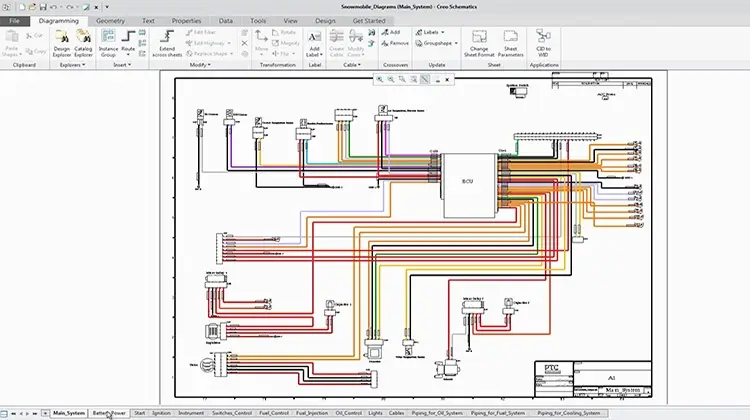
Task: Click the Rotate tool
Action: 284,33
